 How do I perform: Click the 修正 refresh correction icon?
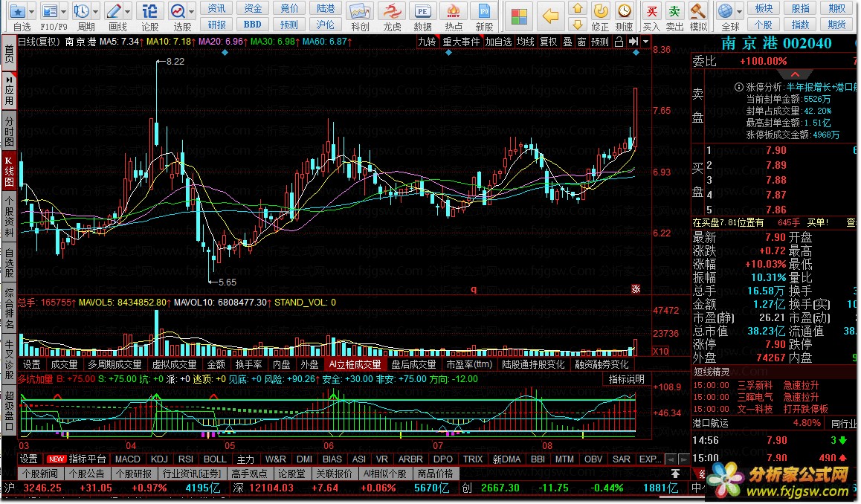601,12
